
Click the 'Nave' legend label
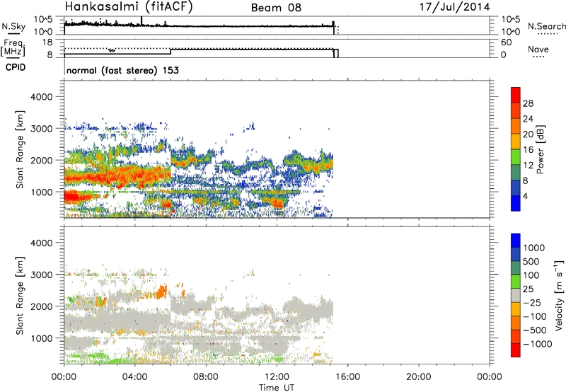click(538, 50)
